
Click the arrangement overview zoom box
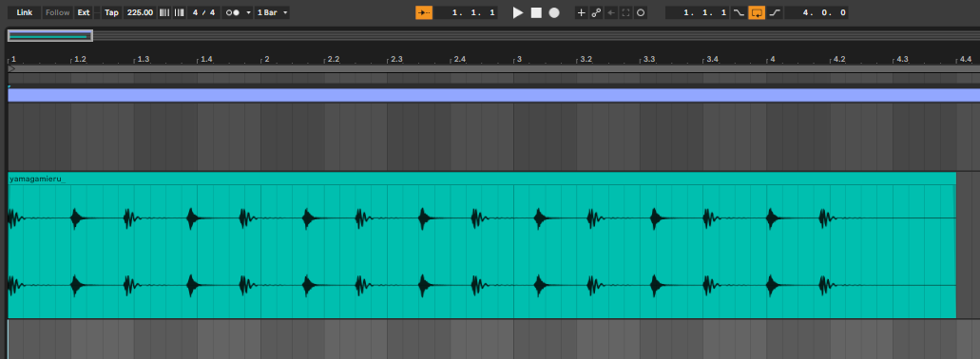[x=50, y=36]
